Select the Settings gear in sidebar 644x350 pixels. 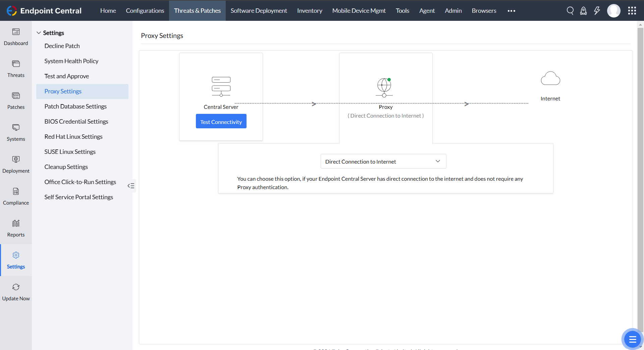[x=16, y=260]
